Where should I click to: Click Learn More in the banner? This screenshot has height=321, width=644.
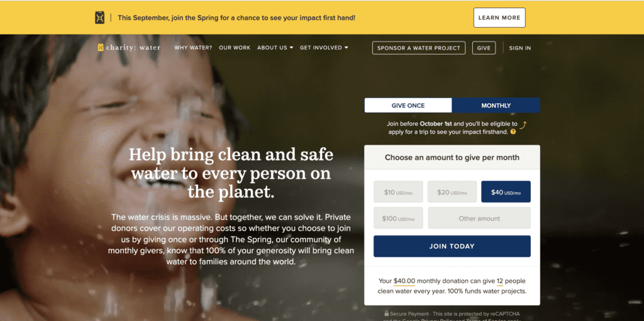tap(499, 18)
